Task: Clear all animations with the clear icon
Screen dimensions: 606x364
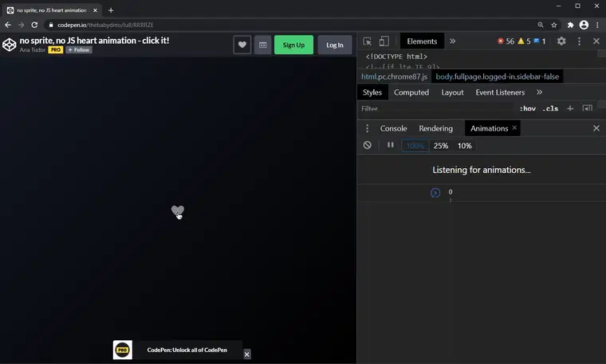Action: pyautogui.click(x=368, y=146)
